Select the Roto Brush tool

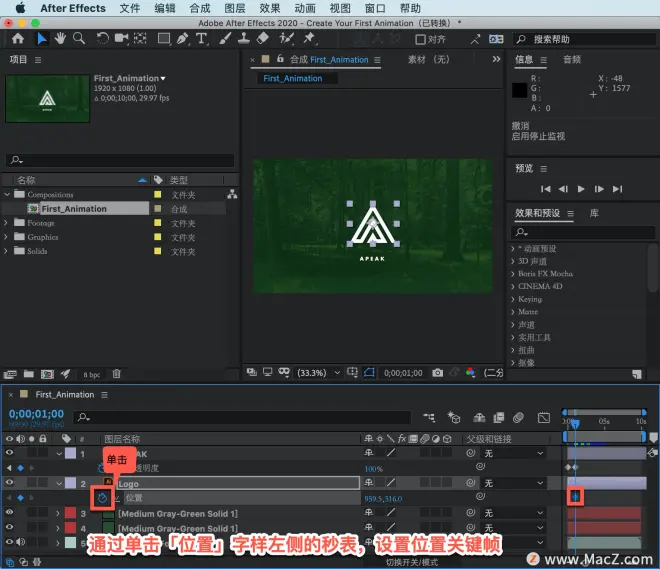[286, 38]
